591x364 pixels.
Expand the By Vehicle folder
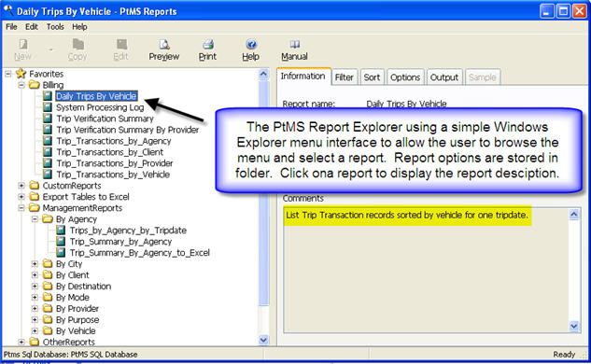pos(35,330)
